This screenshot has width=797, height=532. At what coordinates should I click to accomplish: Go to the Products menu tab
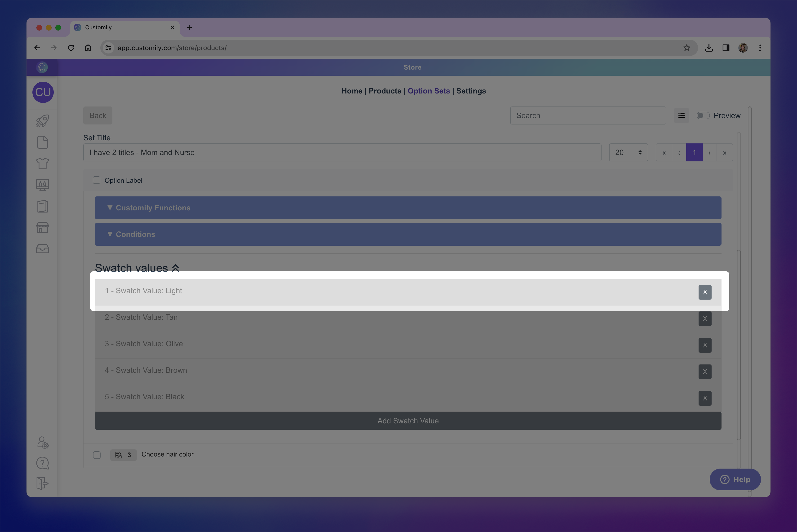pos(385,91)
